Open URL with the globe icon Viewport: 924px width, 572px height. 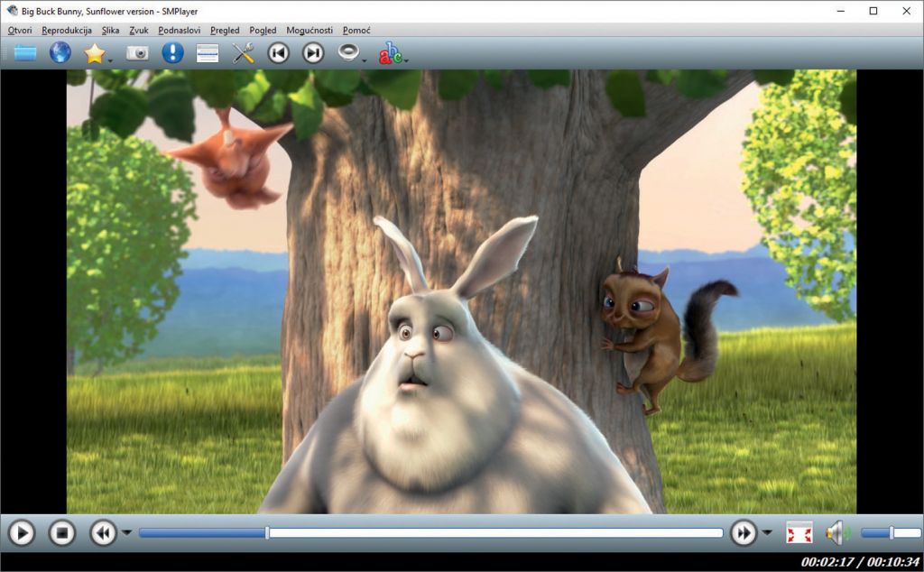pos(60,53)
